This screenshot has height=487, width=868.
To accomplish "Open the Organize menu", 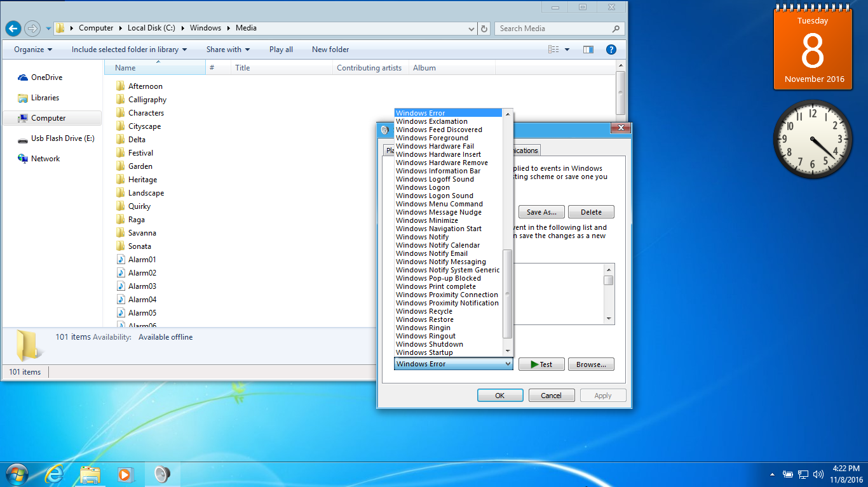I will [28, 49].
